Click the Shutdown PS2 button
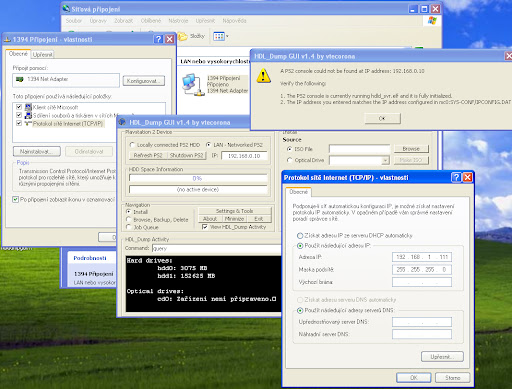This screenshot has height=389, width=512. coord(186,155)
